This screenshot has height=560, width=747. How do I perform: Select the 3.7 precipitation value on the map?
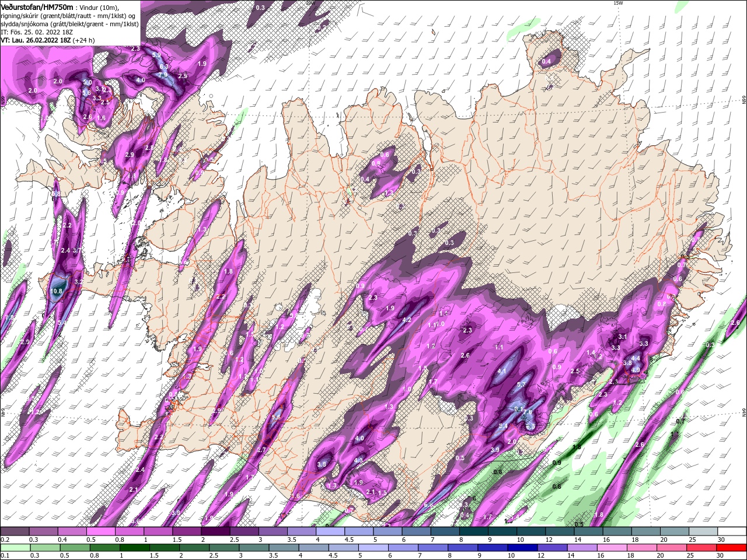click(x=76, y=250)
